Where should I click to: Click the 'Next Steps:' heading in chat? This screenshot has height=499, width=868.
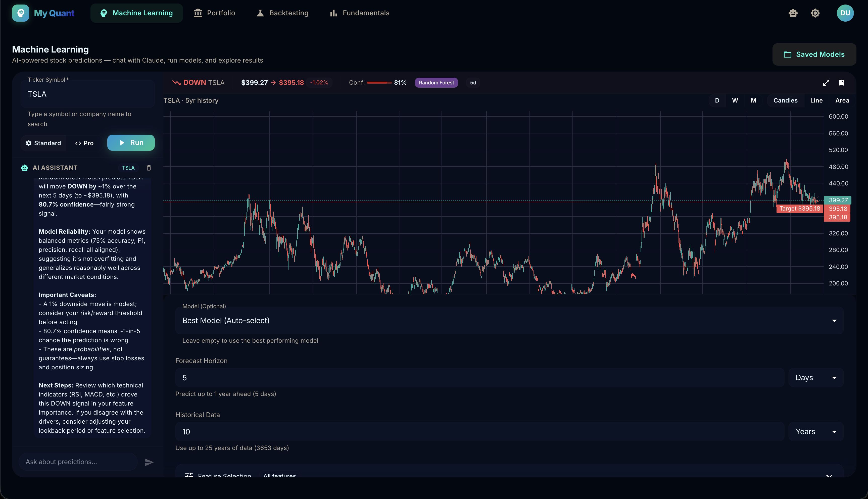click(x=56, y=386)
